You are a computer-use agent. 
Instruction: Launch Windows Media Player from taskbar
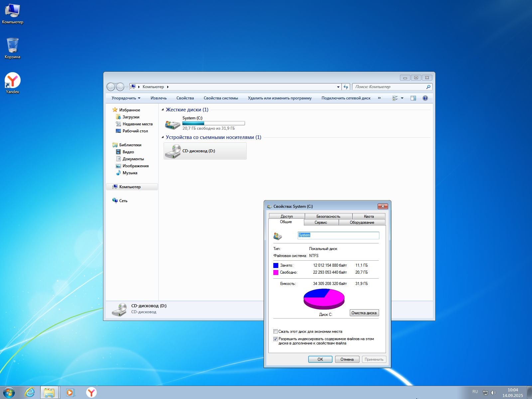[x=70, y=393]
